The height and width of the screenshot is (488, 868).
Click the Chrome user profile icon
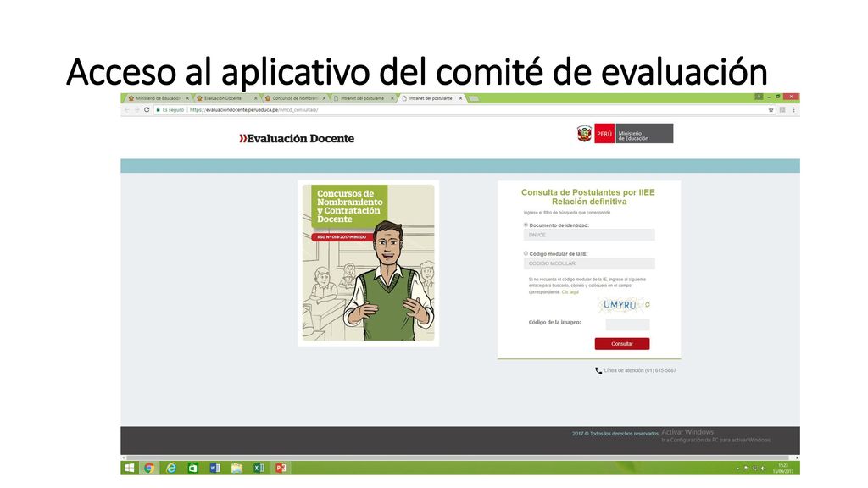(759, 97)
